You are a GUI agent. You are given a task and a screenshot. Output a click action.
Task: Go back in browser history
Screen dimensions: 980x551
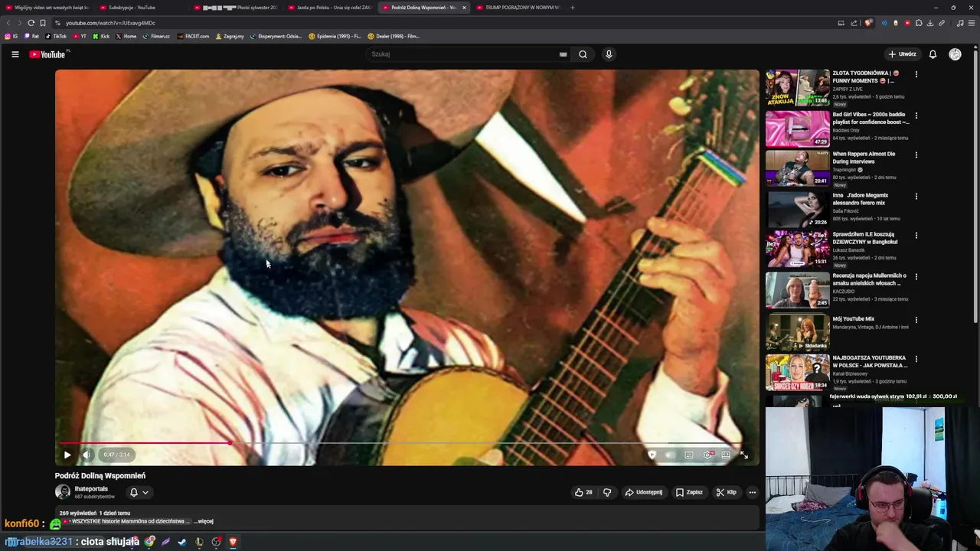(8, 23)
